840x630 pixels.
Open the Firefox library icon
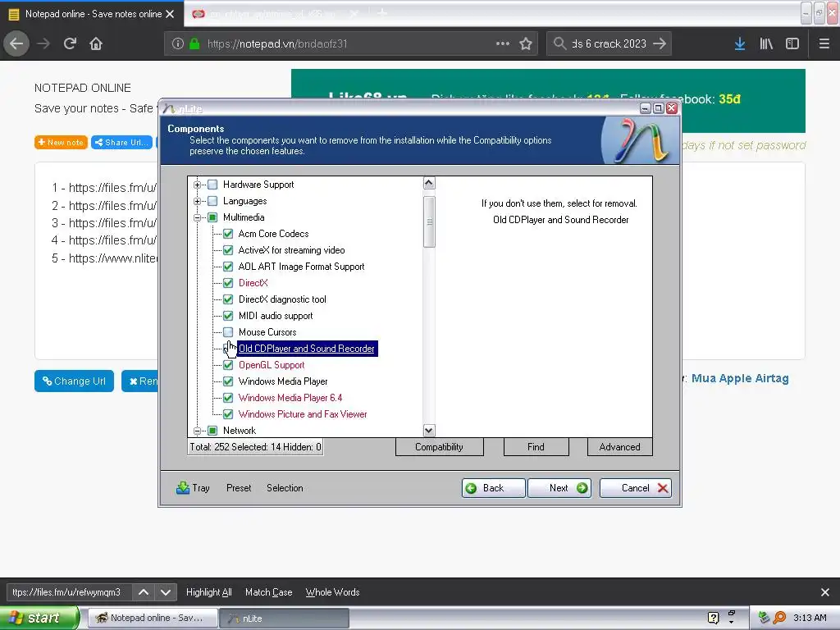[x=766, y=43]
